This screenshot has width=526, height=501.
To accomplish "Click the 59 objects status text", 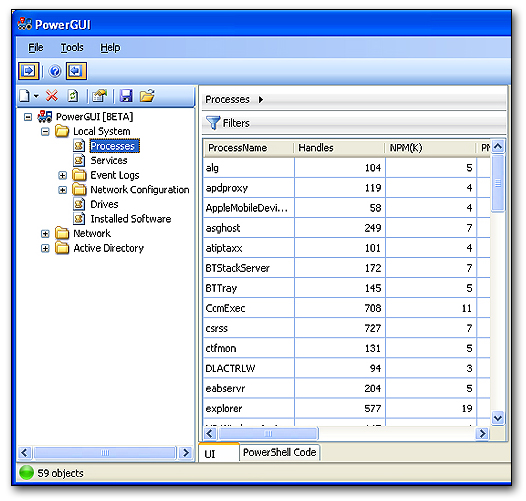I will click(x=60, y=473).
